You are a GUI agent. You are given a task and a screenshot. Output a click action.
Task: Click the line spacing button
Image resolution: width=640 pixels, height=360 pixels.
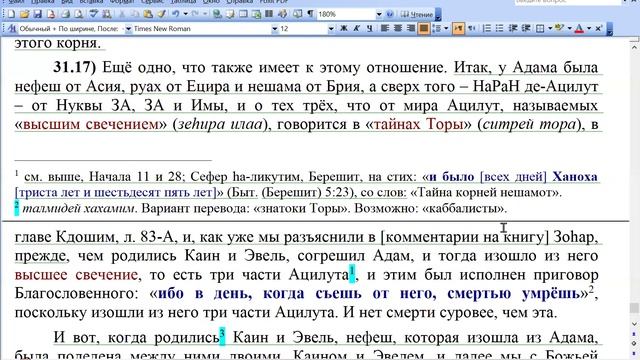coord(437,28)
